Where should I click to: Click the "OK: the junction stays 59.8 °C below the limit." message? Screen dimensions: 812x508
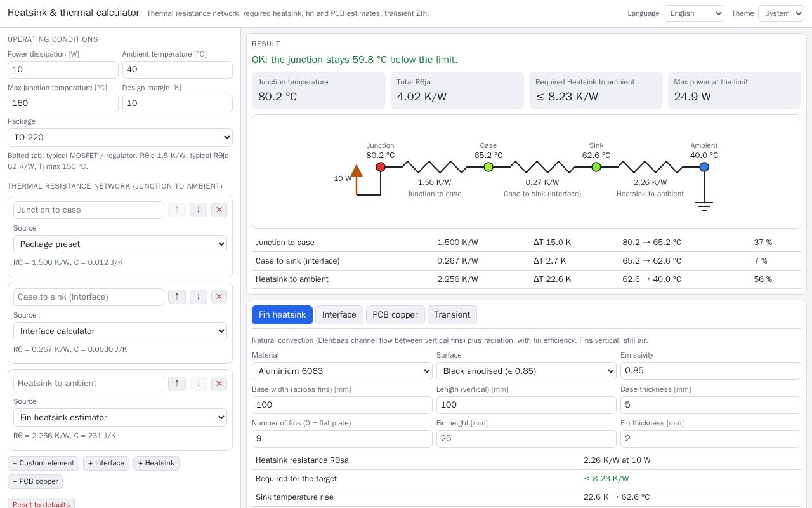click(x=355, y=60)
